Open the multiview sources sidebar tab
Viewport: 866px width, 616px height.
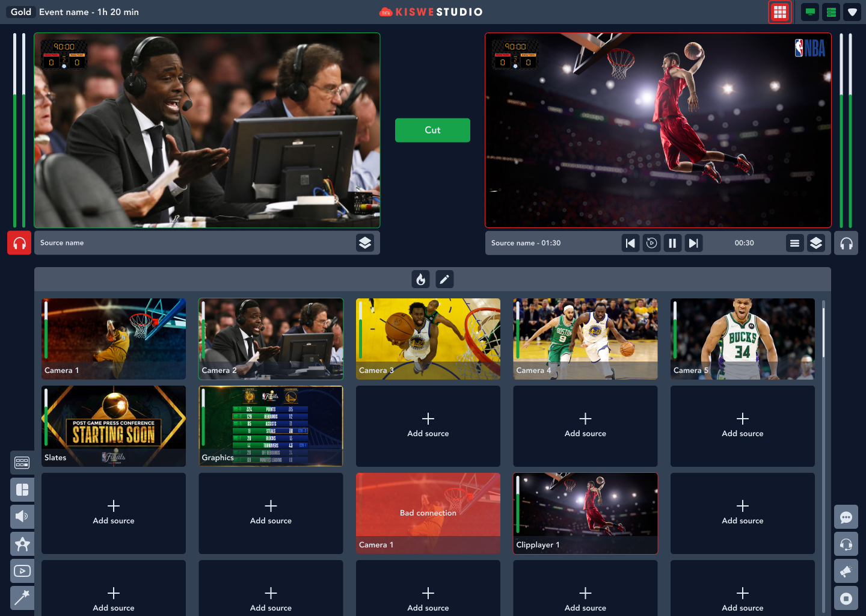point(22,463)
